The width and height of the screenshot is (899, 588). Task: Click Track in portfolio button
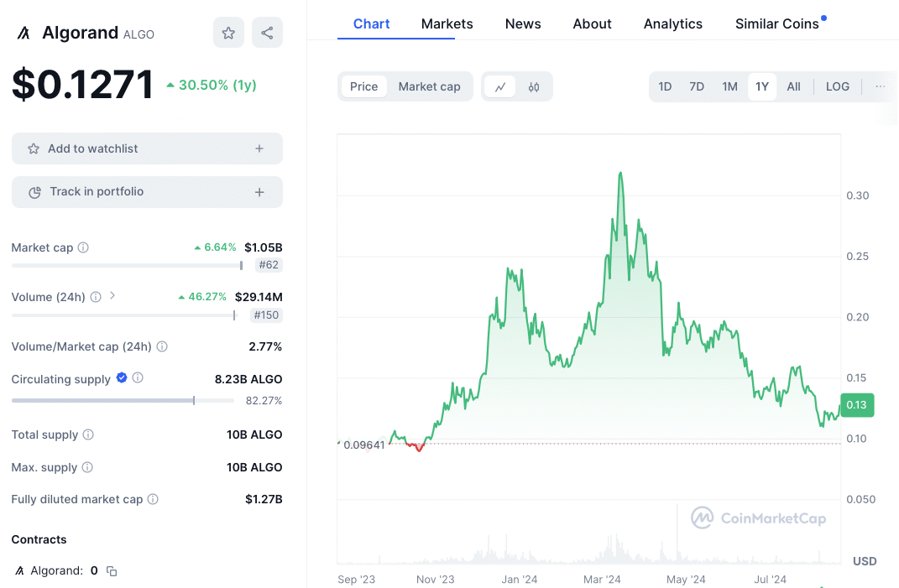(x=147, y=192)
